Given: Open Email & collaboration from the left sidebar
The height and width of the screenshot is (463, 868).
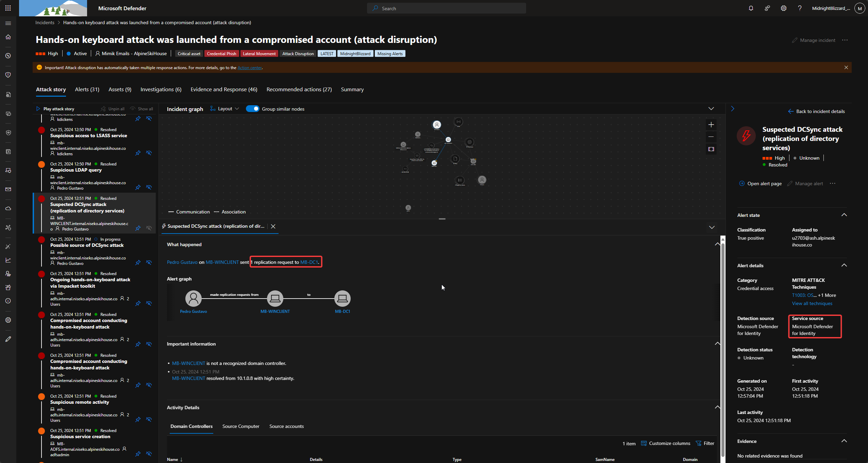Looking at the screenshot, I should pyautogui.click(x=9, y=189).
